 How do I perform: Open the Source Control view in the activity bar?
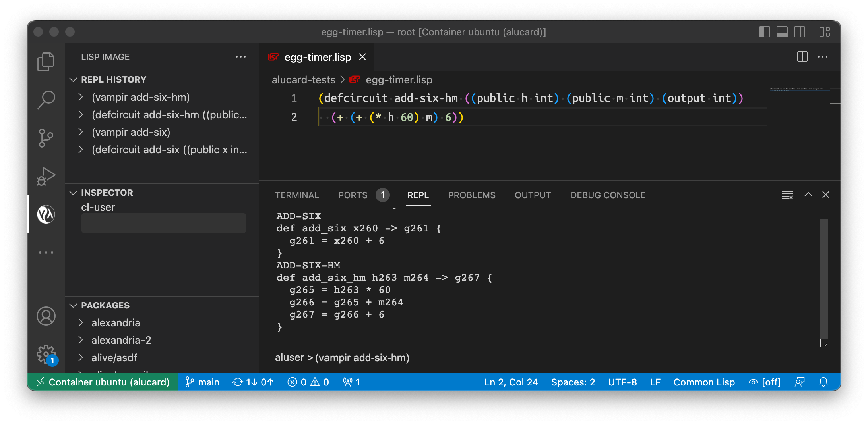(x=46, y=138)
